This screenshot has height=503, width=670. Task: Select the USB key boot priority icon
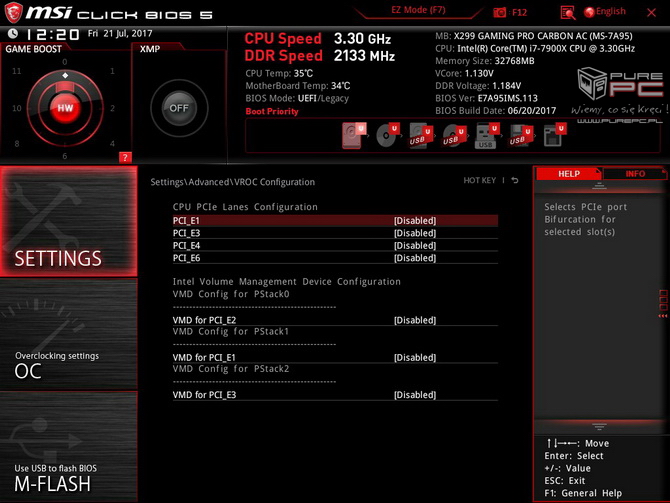487,135
